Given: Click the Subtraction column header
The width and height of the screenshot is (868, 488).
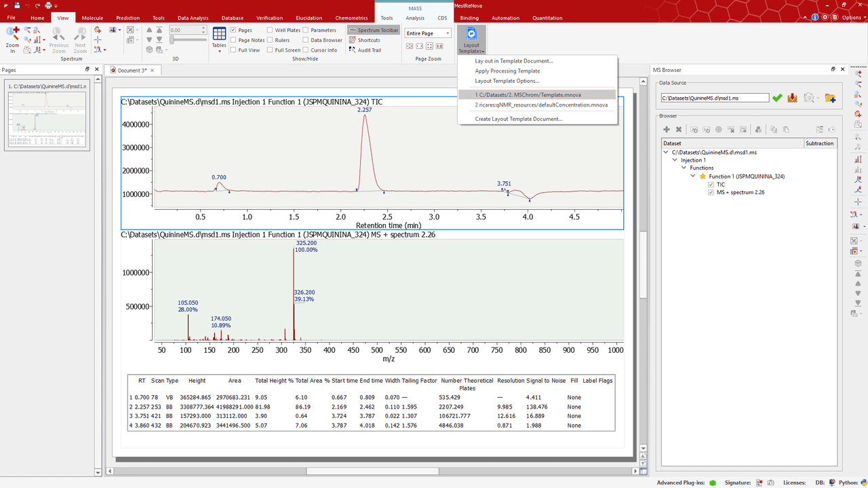Looking at the screenshot, I should pos(820,143).
